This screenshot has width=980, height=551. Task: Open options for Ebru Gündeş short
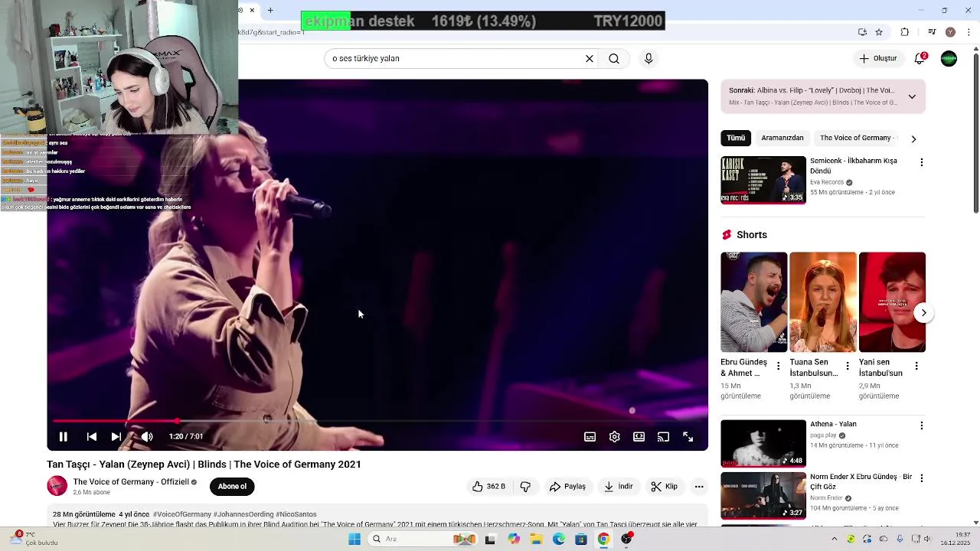779,366
